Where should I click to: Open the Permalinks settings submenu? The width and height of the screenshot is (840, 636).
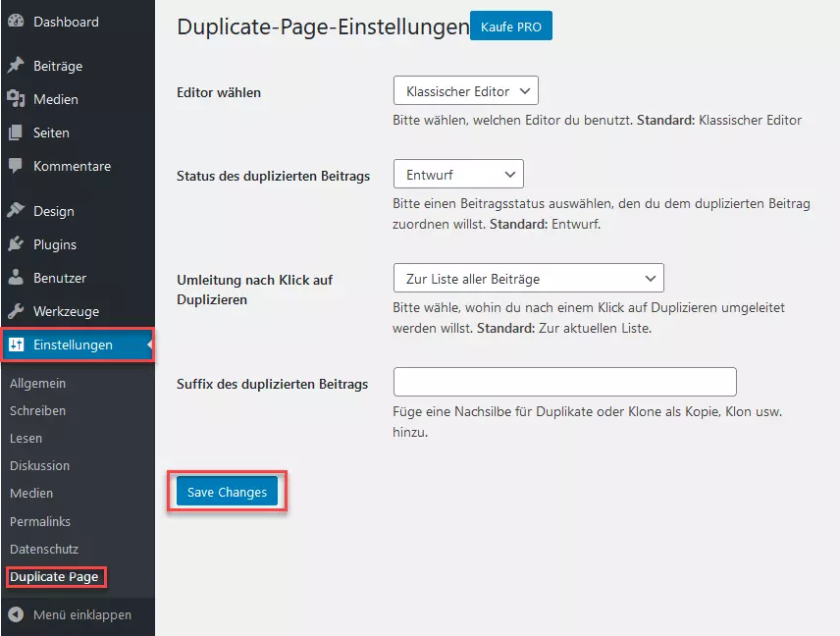tap(40, 521)
